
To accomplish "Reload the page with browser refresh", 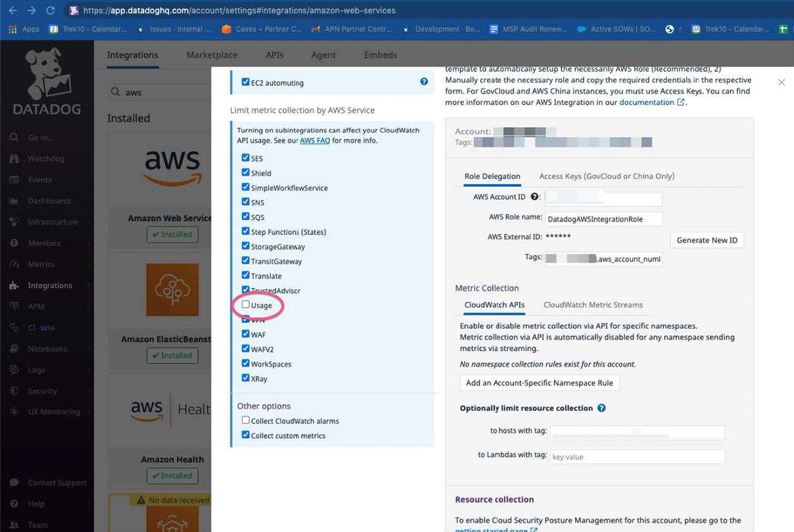I will pos(51,10).
